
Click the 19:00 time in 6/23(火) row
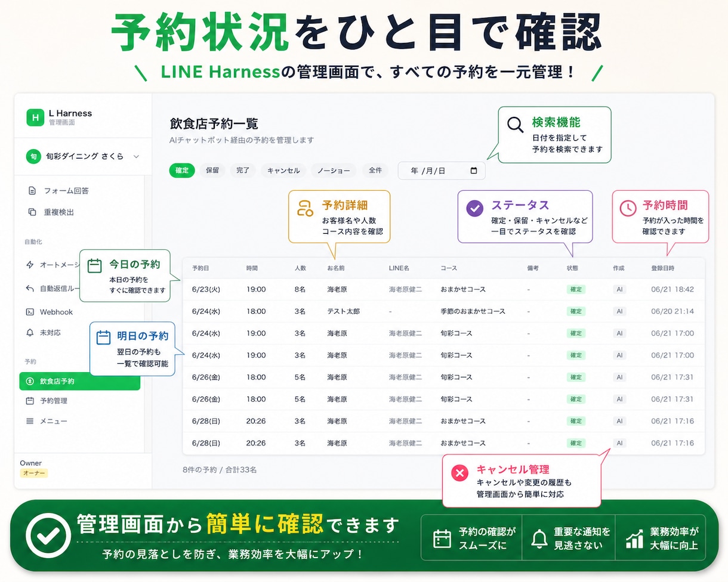(x=256, y=289)
